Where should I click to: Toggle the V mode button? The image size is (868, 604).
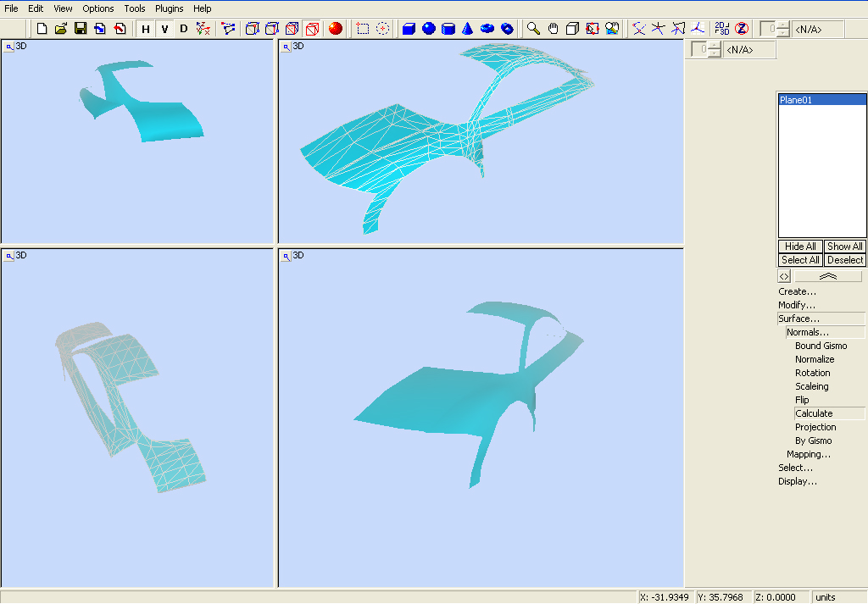pos(164,29)
